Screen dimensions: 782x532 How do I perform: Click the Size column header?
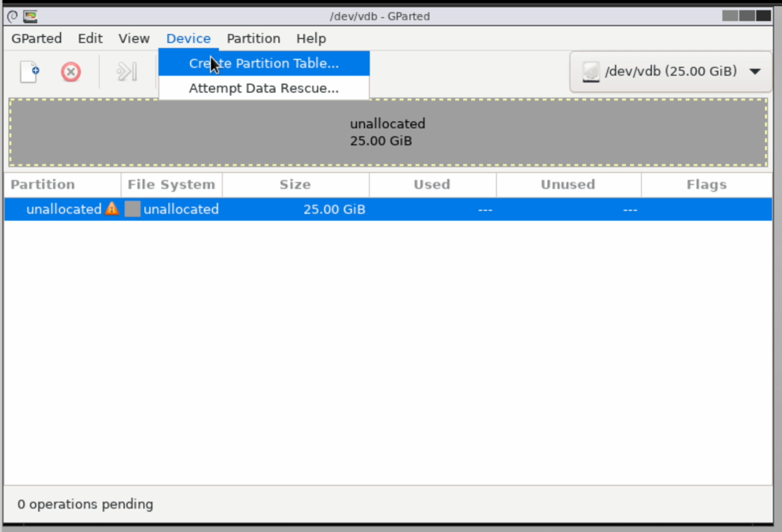click(295, 185)
